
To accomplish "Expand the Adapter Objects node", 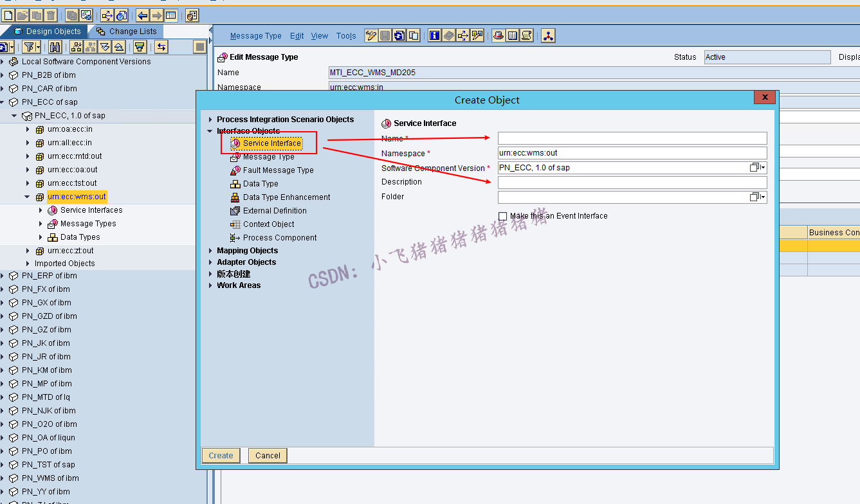I will click(210, 262).
